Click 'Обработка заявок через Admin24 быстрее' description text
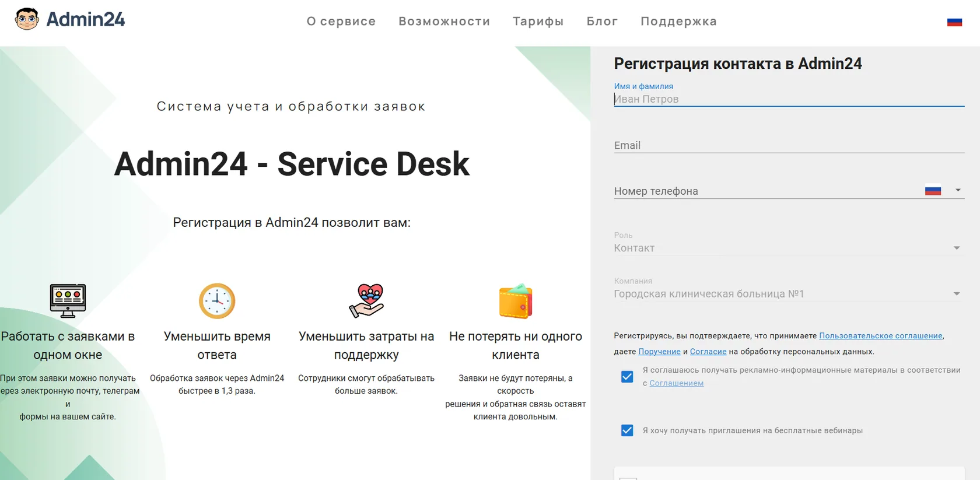 pyautogui.click(x=217, y=384)
